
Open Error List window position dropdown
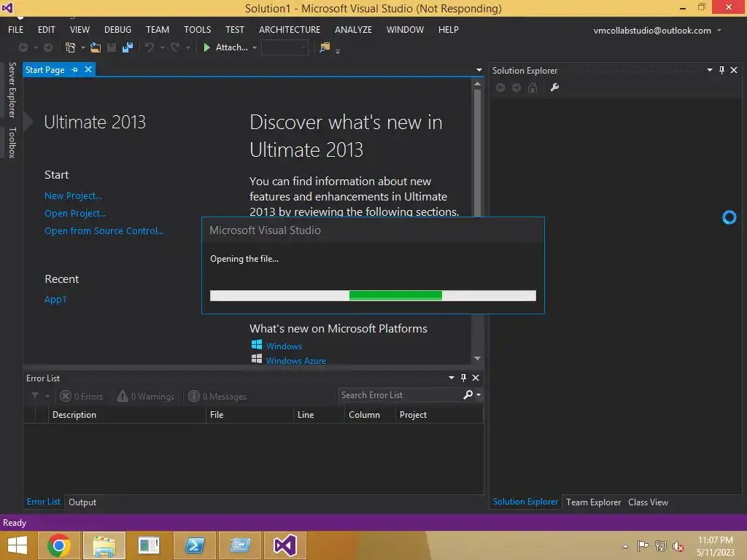451,378
